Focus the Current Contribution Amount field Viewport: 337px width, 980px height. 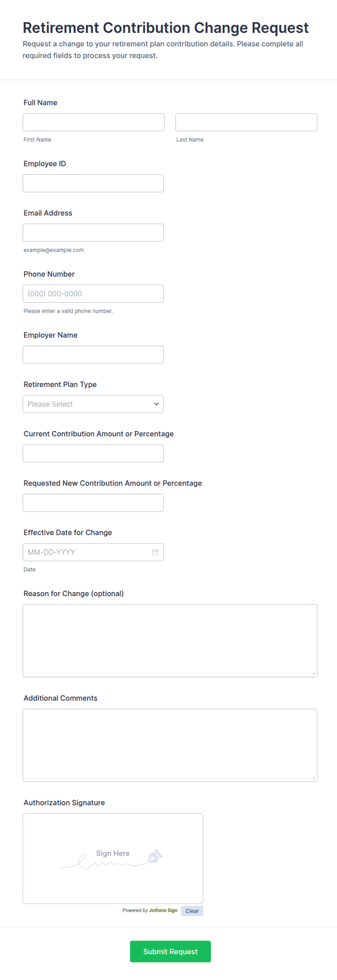point(93,453)
